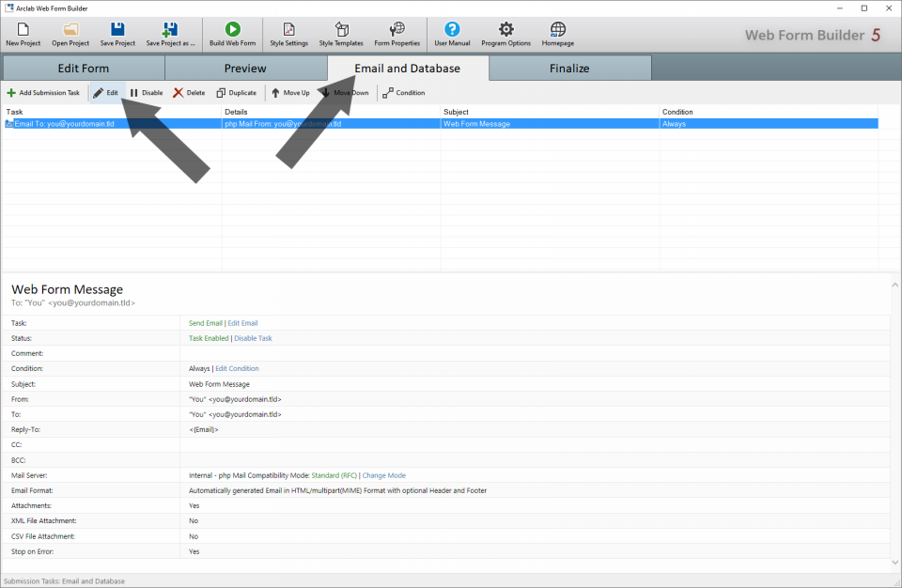Click the Condition toolbar button
This screenshot has width=902, height=588.
403,93
